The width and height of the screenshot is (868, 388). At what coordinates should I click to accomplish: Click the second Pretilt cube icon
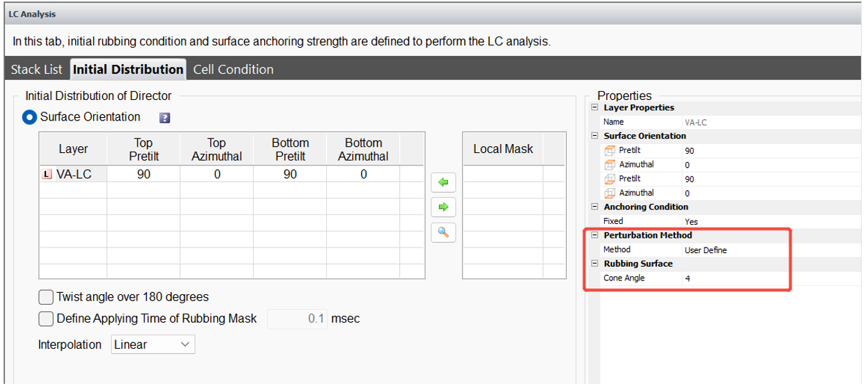[609, 179]
